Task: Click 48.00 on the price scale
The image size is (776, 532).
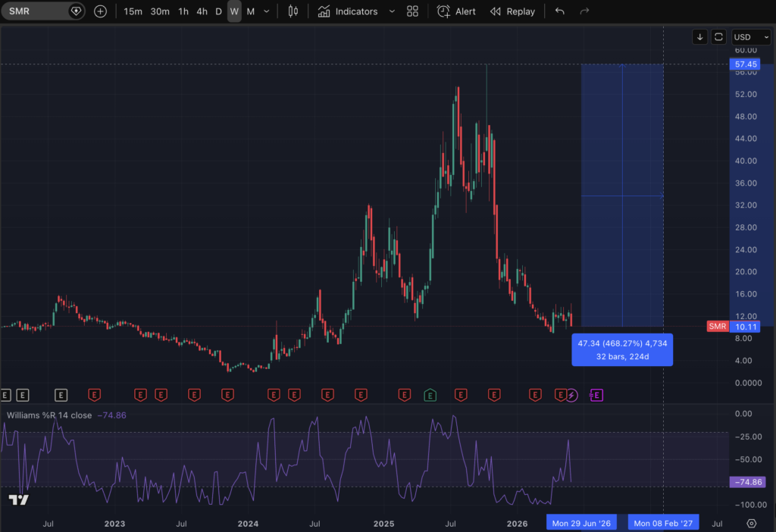Action: [x=746, y=116]
